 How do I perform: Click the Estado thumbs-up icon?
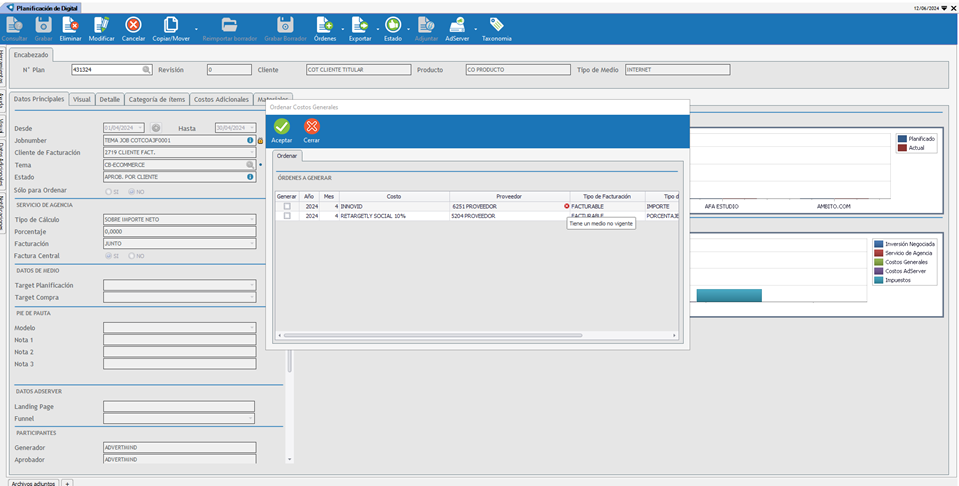[393, 25]
